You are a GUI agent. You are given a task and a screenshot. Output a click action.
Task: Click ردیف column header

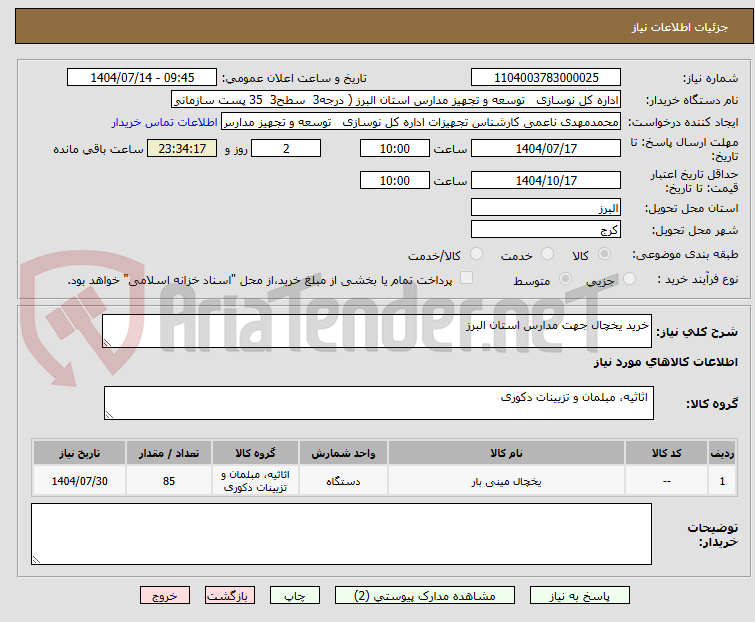pos(722,453)
